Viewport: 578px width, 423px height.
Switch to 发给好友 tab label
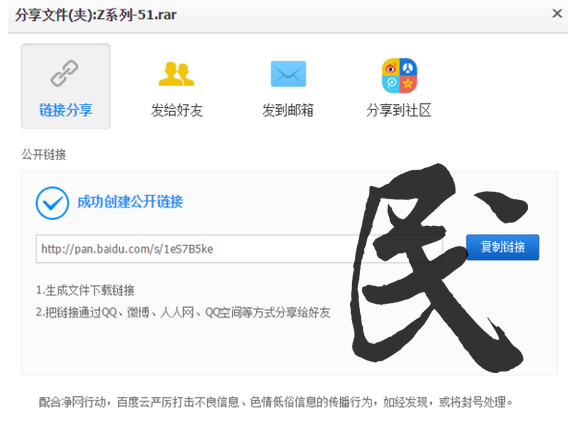(177, 110)
